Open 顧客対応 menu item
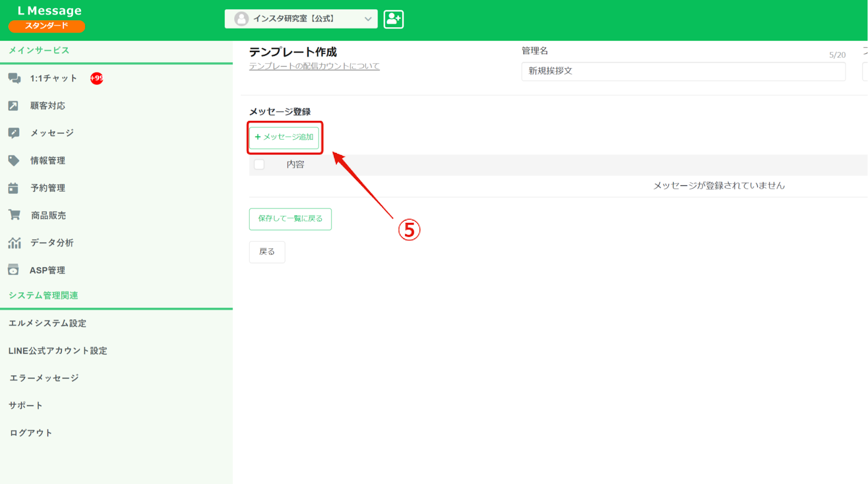 pyautogui.click(x=48, y=106)
